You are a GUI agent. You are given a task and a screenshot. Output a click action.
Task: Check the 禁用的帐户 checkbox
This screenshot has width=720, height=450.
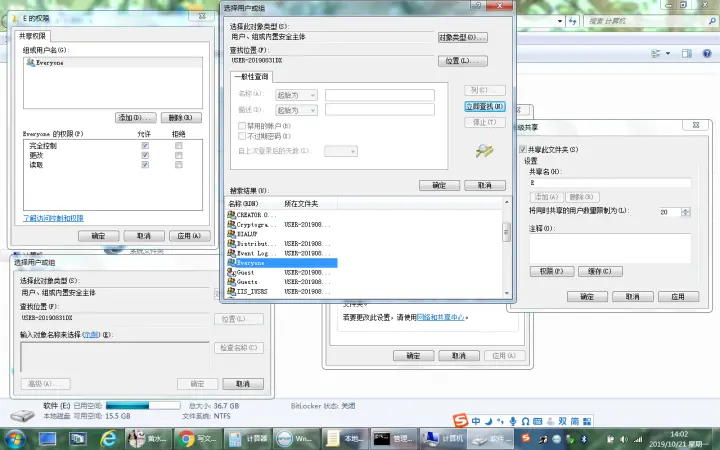(242, 125)
